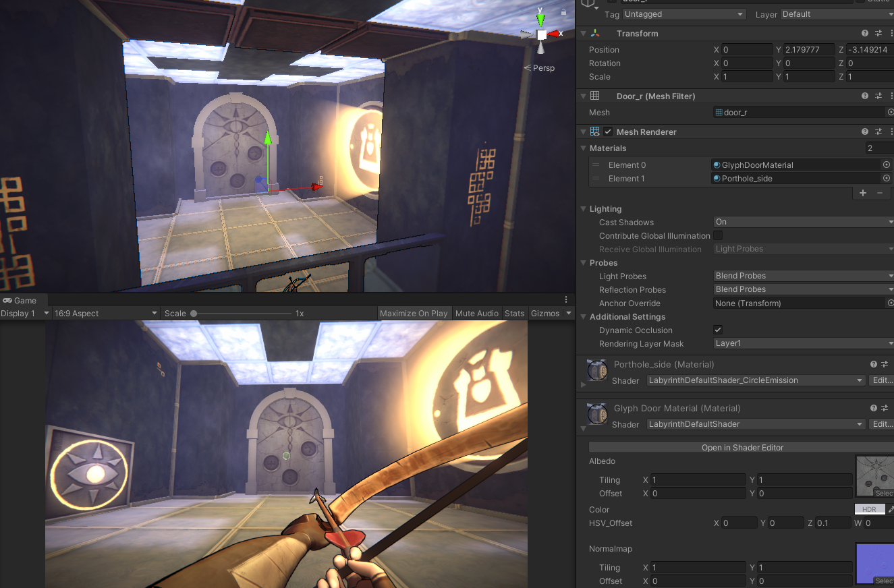Open object picker for Anchor Override

coord(890,303)
